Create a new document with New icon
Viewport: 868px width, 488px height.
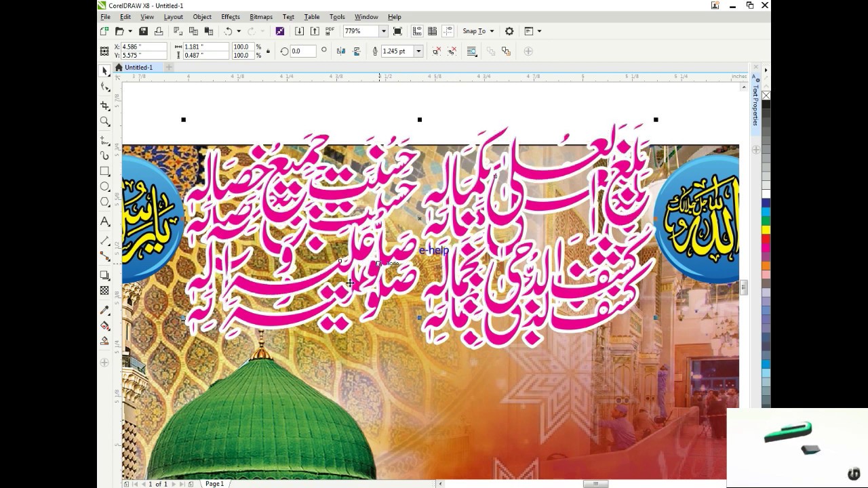[104, 31]
